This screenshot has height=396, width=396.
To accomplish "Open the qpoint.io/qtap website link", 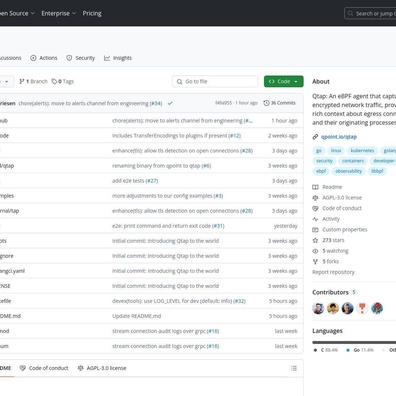I will pos(339,137).
